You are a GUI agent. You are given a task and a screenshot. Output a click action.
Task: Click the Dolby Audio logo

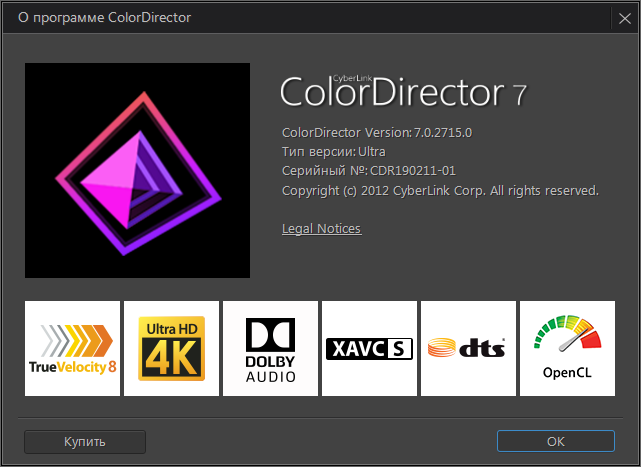270,348
